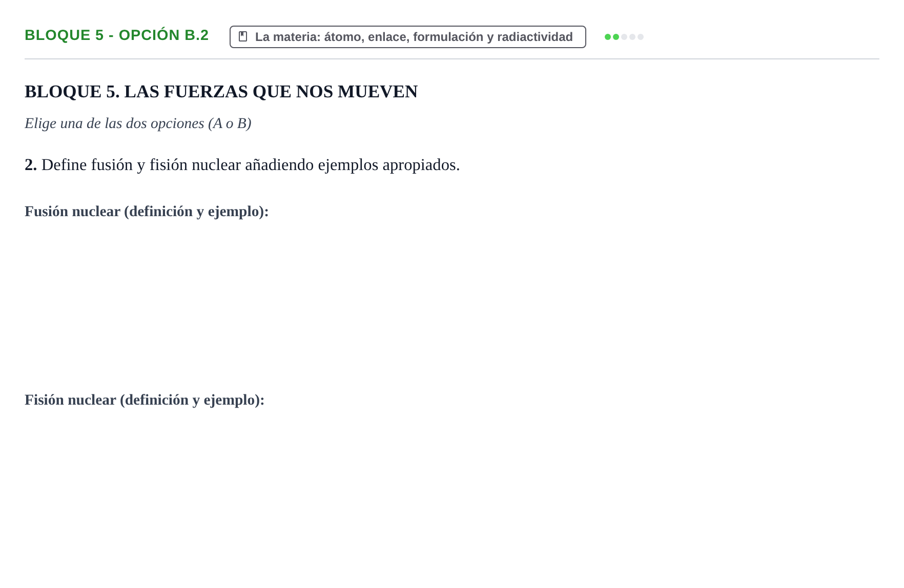904x588 pixels.
Task: Click the 'BLOQUE 5 - OPCIÓN B.2' header
Action: click(x=117, y=35)
